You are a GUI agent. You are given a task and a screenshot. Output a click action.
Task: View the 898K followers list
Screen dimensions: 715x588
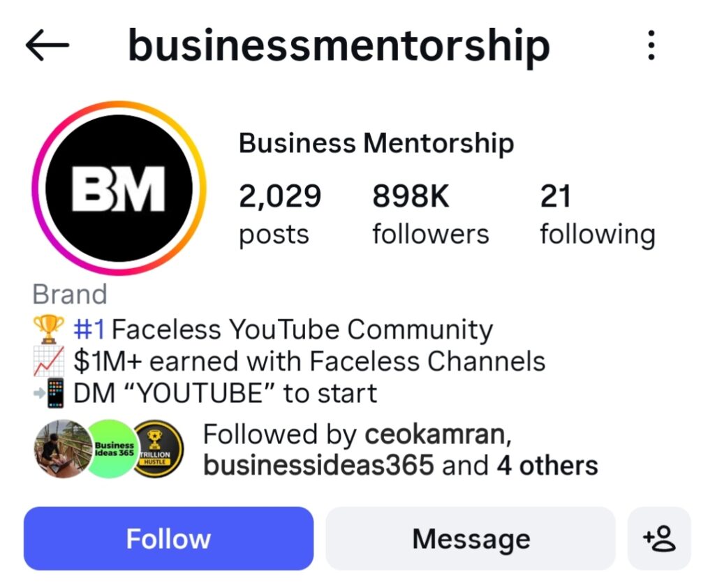tap(430, 214)
